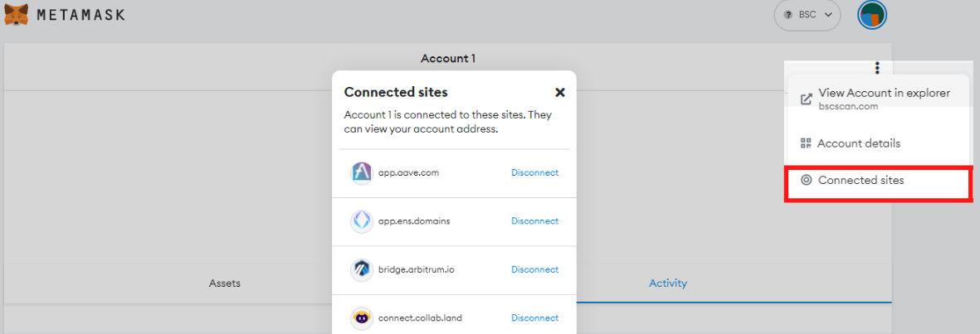Viewport: 980px width, 334px height.
Task: Click the Account 1 heading
Action: (448, 59)
